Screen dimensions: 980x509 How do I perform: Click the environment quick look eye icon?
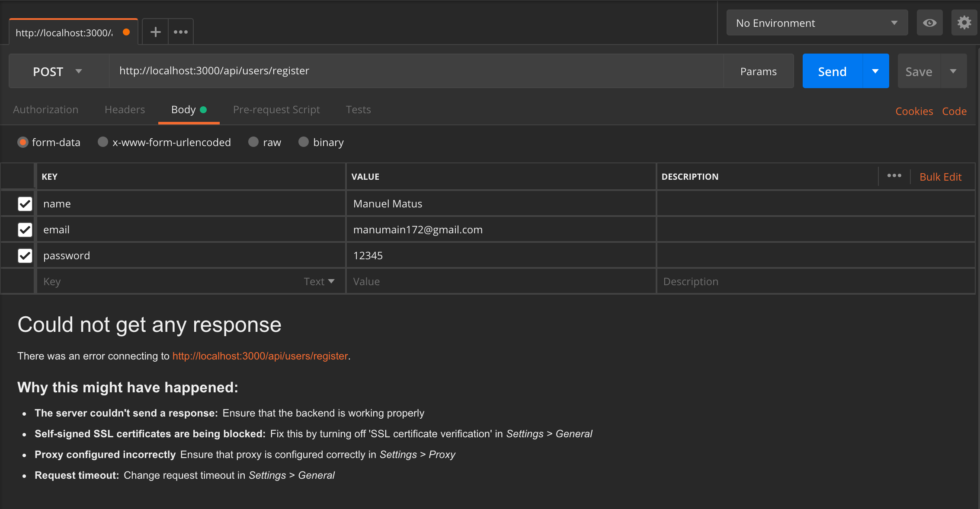click(929, 23)
